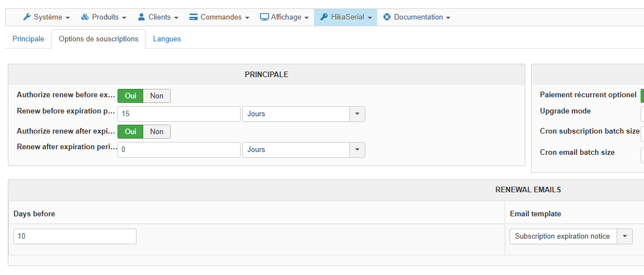
Task: Click the Produits cubes icon
Action: click(x=85, y=17)
